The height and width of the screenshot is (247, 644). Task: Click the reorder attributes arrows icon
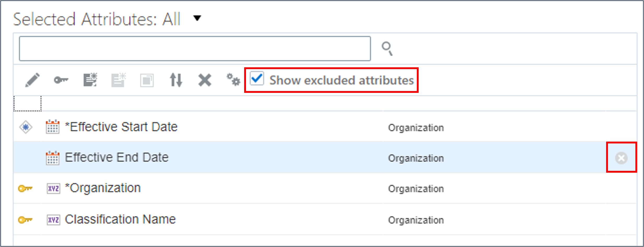(176, 80)
